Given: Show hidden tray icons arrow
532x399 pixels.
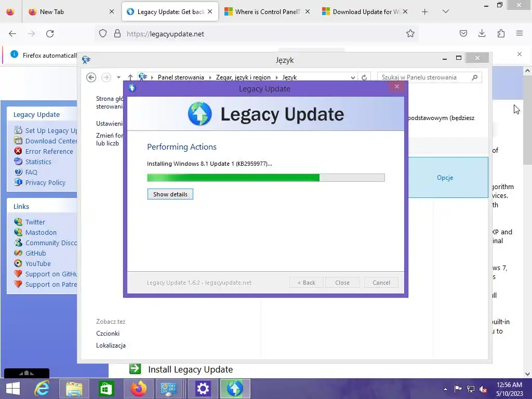Looking at the screenshot, I should [445, 389].
